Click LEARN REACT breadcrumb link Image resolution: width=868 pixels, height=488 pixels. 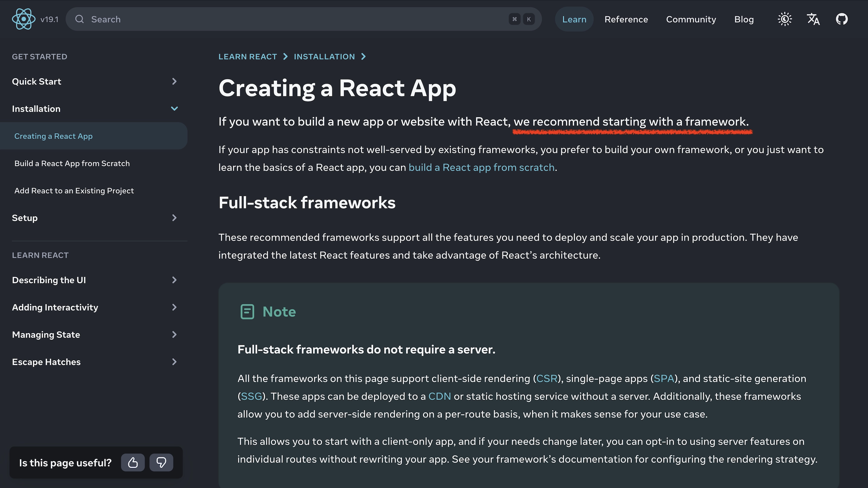248,57
